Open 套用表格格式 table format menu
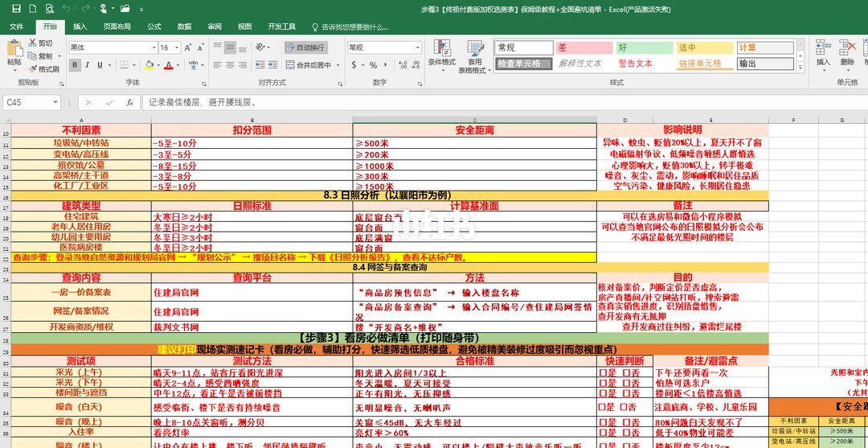Image resolution: width=868 pixels, height=448 pixels. (474, 56)
